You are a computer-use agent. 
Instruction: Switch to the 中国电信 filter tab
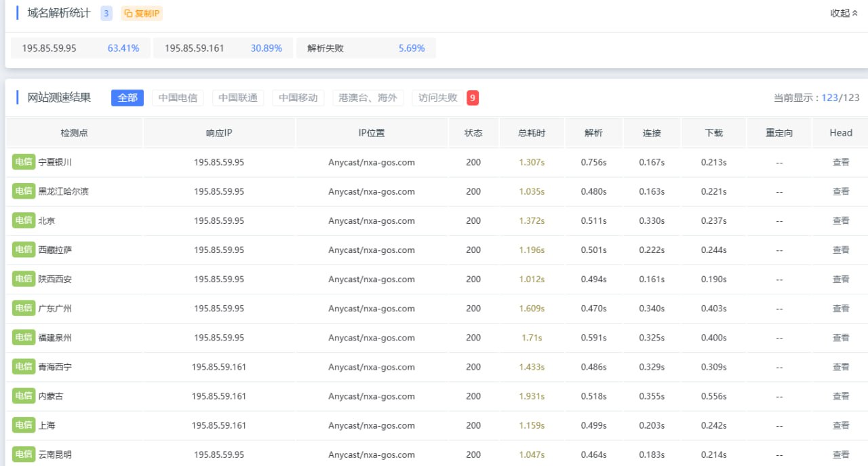click(x=177, y=98)
